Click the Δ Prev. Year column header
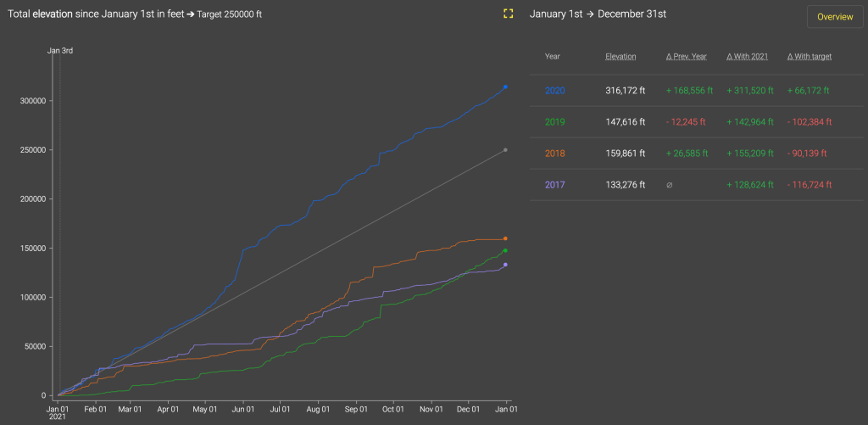Viewport: 868px width, 425px height. click(686, 57)
